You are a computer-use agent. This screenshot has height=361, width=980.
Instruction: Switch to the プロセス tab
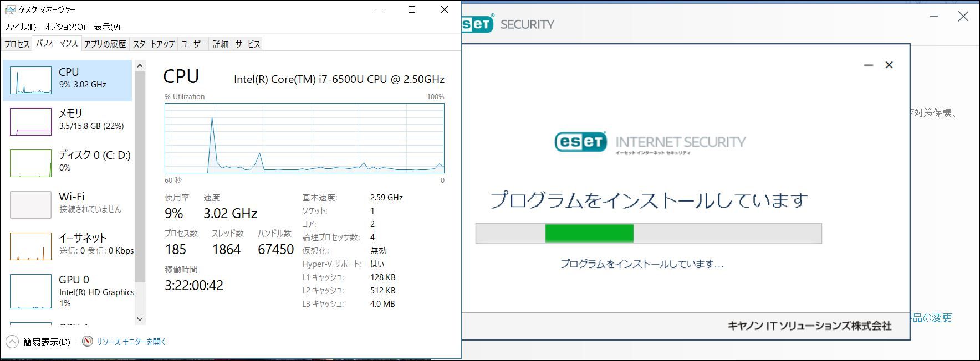17,44
